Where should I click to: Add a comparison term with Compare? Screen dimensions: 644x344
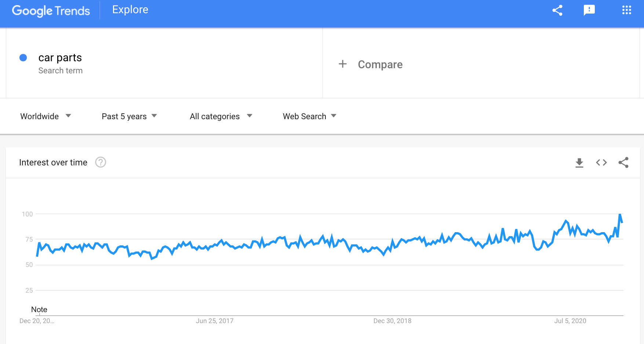(380, 65)
